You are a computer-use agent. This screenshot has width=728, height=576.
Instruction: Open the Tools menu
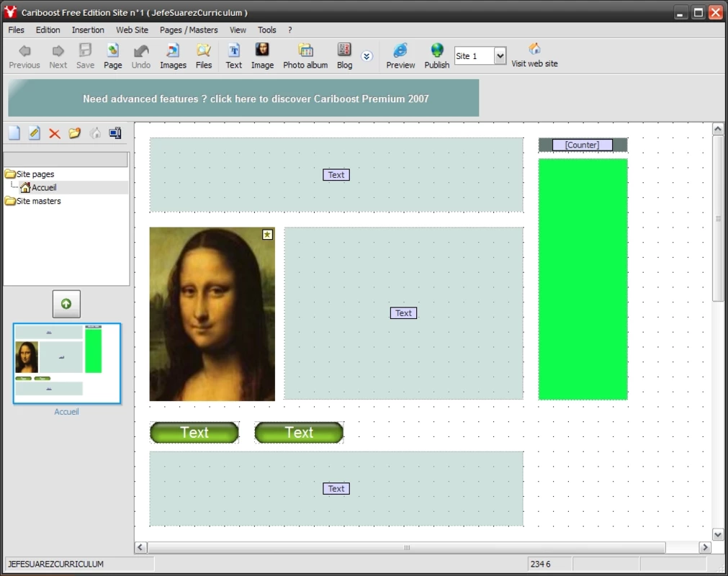pyautogui.click(x=267, y=30)
